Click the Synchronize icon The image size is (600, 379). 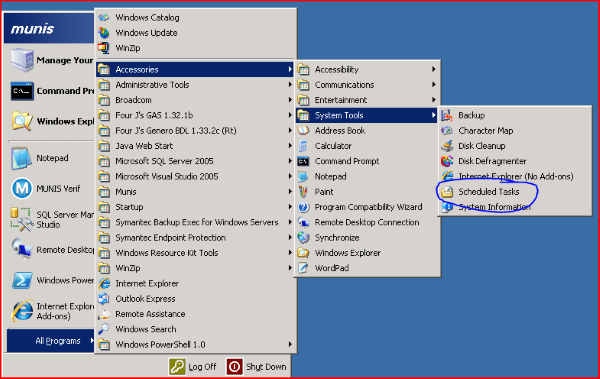point(303,238)
